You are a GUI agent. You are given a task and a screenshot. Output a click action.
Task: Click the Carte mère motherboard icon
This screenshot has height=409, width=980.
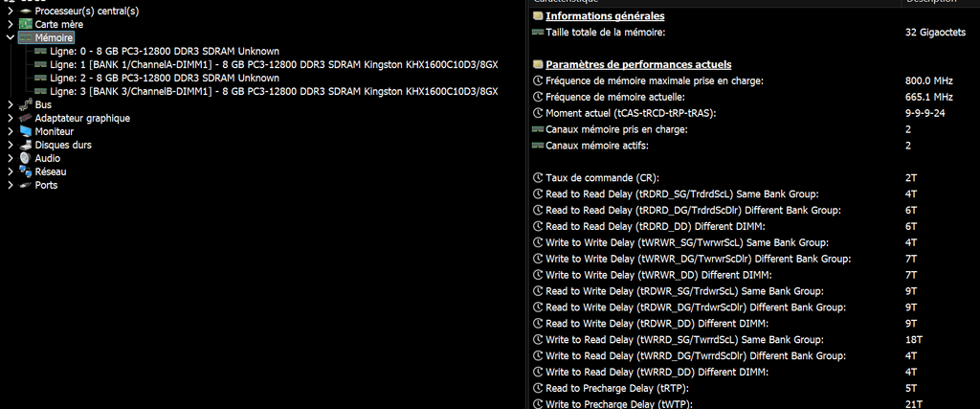[x=26, y=24]
